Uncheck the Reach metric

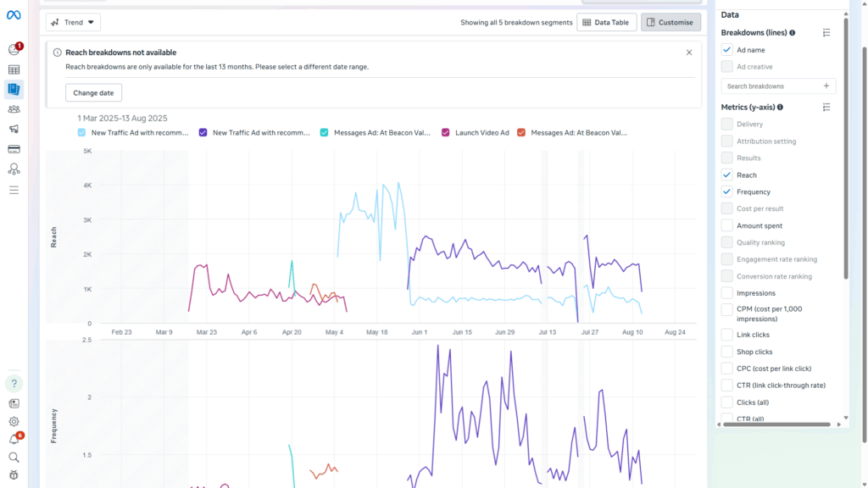726,175
